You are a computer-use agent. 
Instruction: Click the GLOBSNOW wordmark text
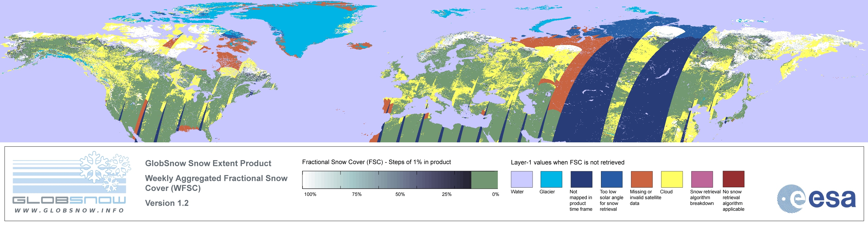pyautogui.click(x=69, y=200)
